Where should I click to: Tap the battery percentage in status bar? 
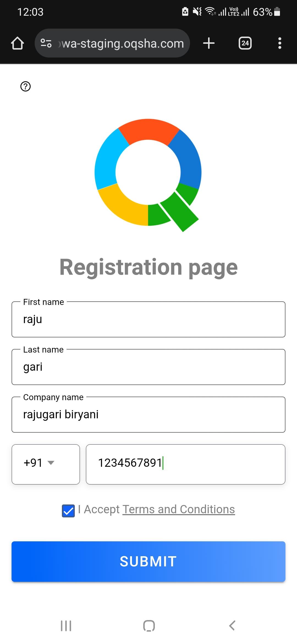[262, 12]
